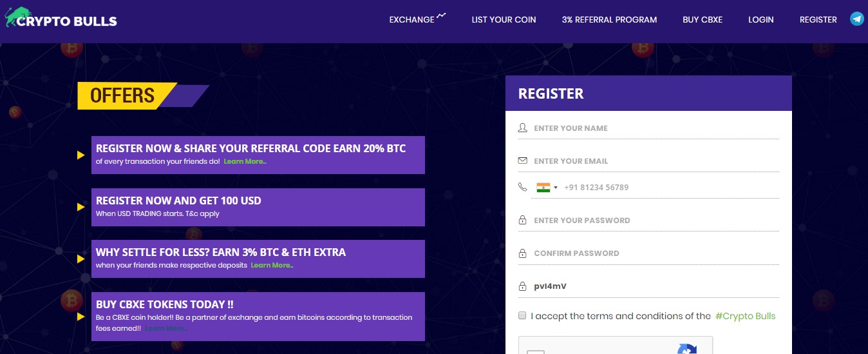868x354 pixels.
Task: Open the LIST YOUR COIN menu item
Action: coord(504,20)
